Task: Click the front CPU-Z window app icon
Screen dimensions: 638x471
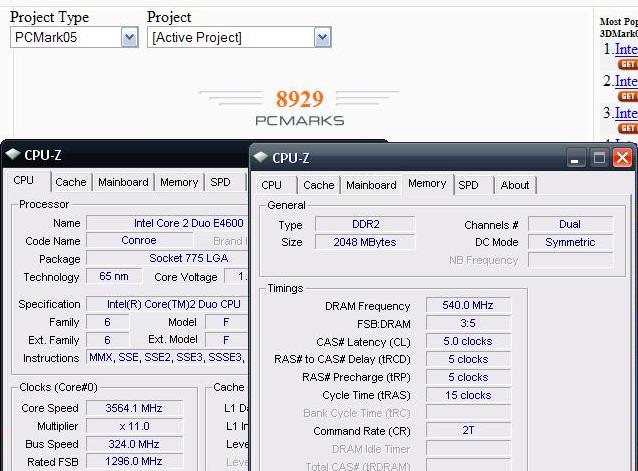Action: [x=260, y=157]
